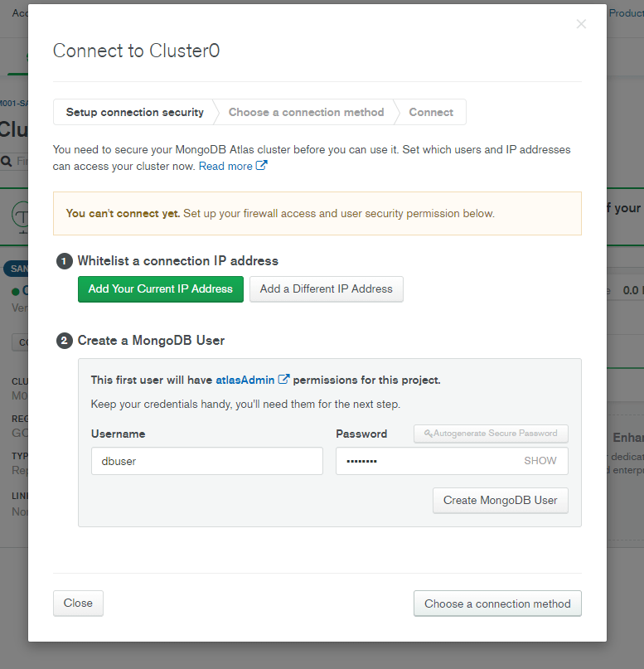Click the external link icon next to atlasAdmin
The width and height of the screenshot is (644, 669).
[283, 379]
